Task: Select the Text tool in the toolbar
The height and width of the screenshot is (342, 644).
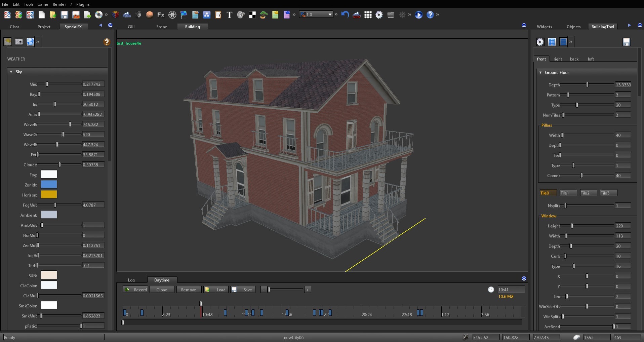Action: [229, 15]
